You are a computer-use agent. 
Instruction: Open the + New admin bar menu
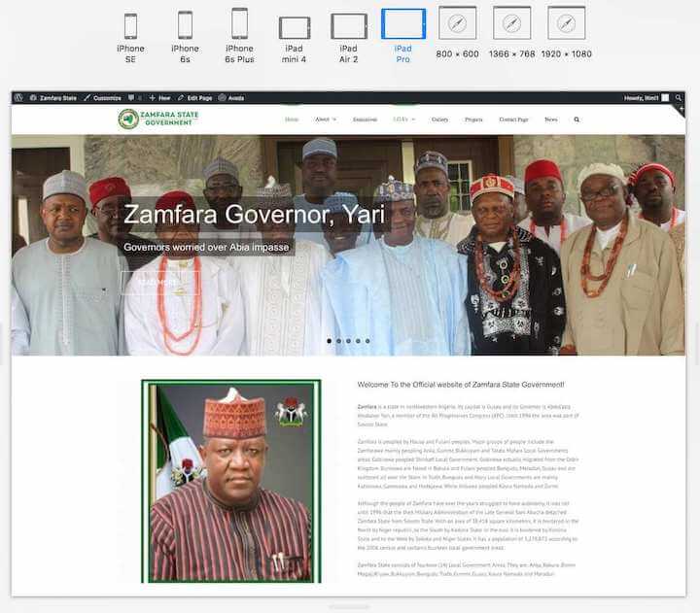159,98
